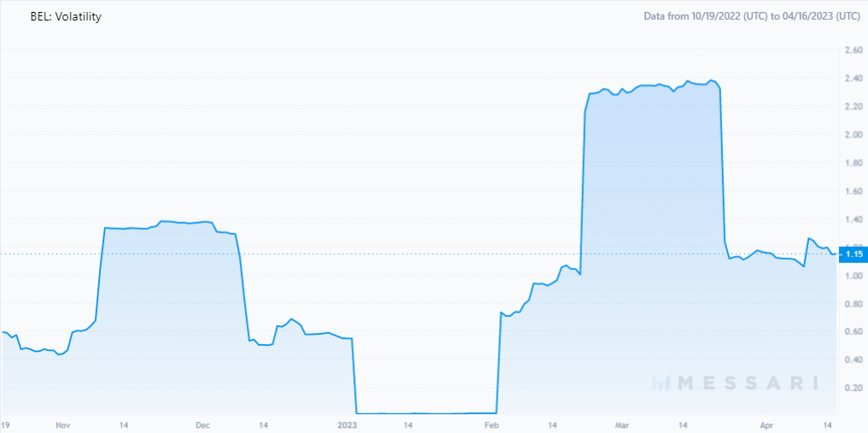
Task: Select the 1.15 current value price tag
Action: tap(852, 255)
